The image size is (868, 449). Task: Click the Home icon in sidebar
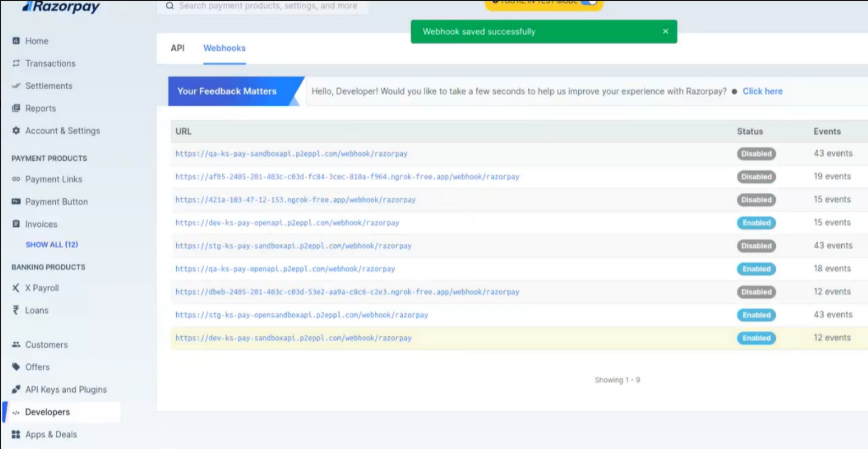point(16,41)
